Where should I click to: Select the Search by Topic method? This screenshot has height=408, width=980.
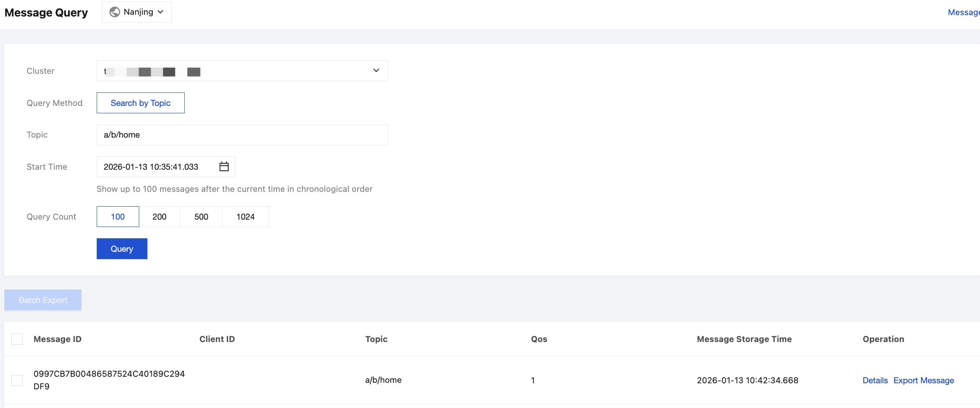tap(140, 103)
